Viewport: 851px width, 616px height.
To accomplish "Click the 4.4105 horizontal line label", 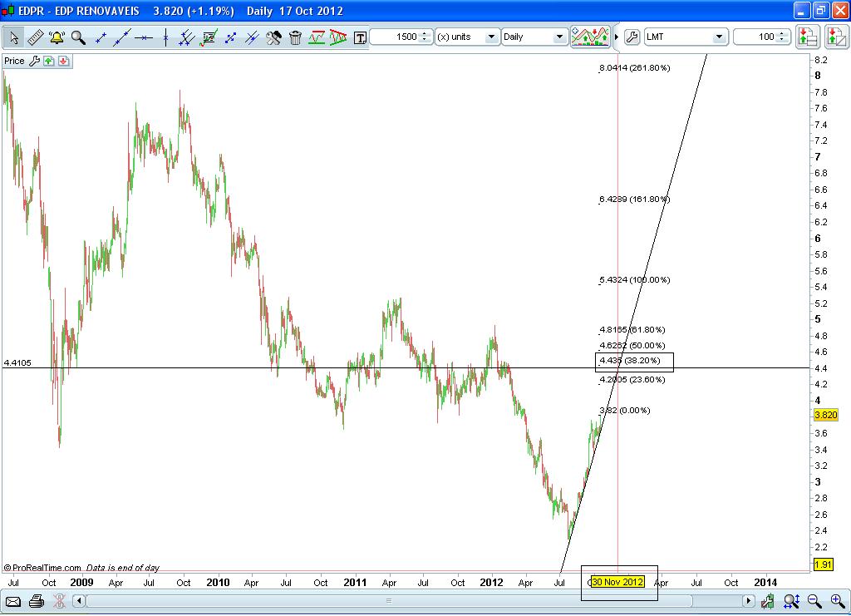I will pyautogui.click(x=17, y=362).
